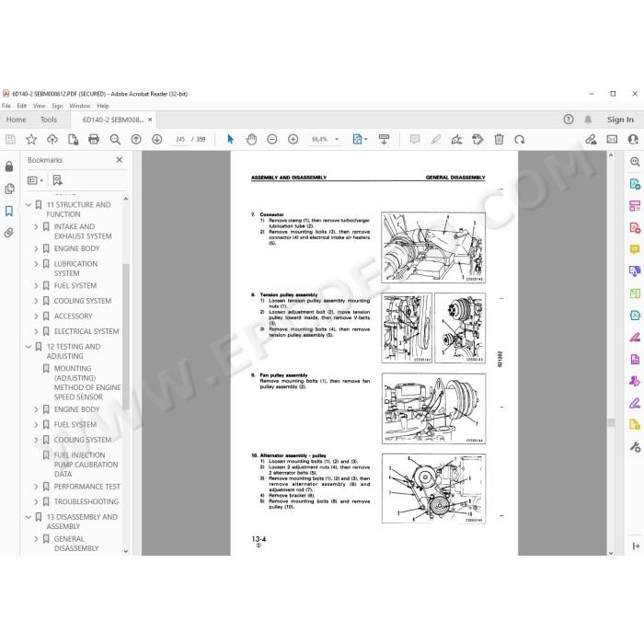Viewport: 644px width, 644px height.
Task: Collapse 13 DISASSEMBLY AND ASSEMBLY bookmark
Action: 29,517
